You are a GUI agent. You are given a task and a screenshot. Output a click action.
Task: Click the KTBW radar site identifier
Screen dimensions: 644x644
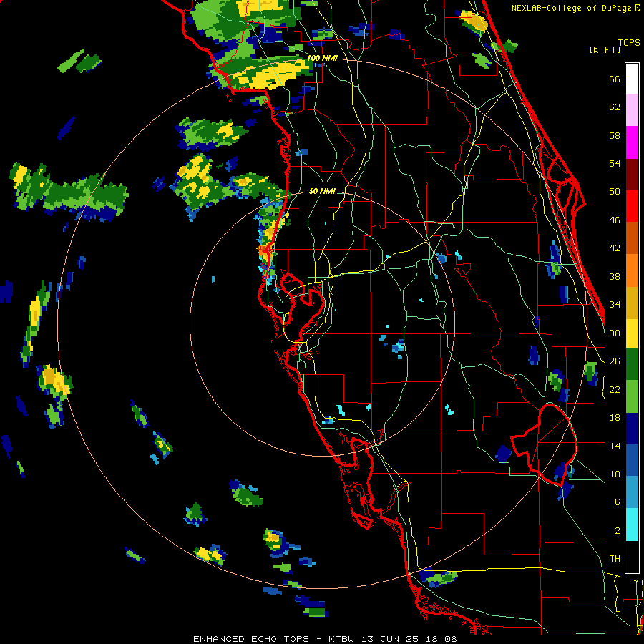tap(343, 639)
